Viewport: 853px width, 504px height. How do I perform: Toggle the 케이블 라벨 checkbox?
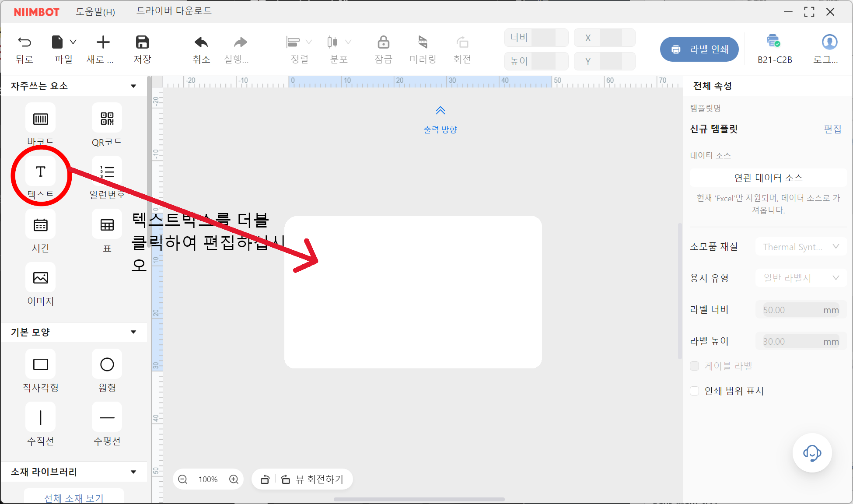coord(694,366)
